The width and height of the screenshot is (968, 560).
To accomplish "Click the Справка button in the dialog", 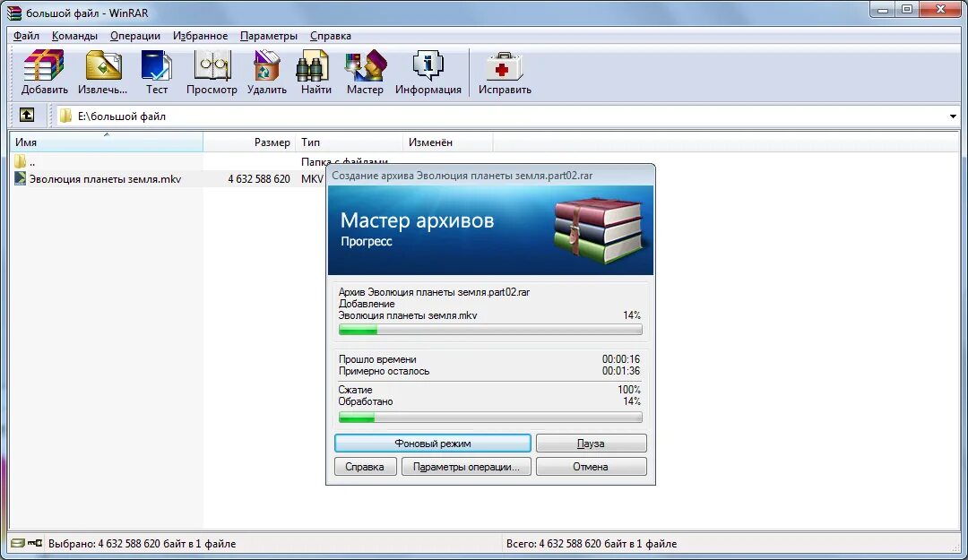I will [x=365, y=467].
